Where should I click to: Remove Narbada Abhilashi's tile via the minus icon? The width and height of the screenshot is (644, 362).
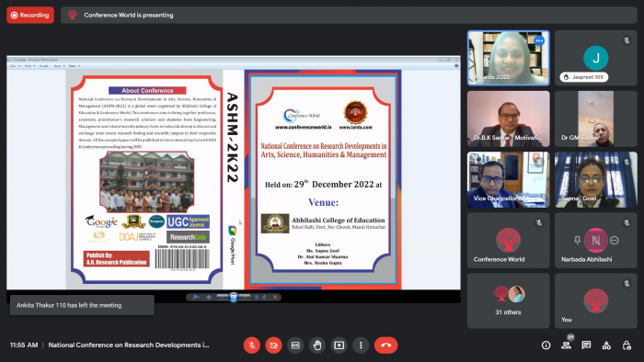point(615,240)
